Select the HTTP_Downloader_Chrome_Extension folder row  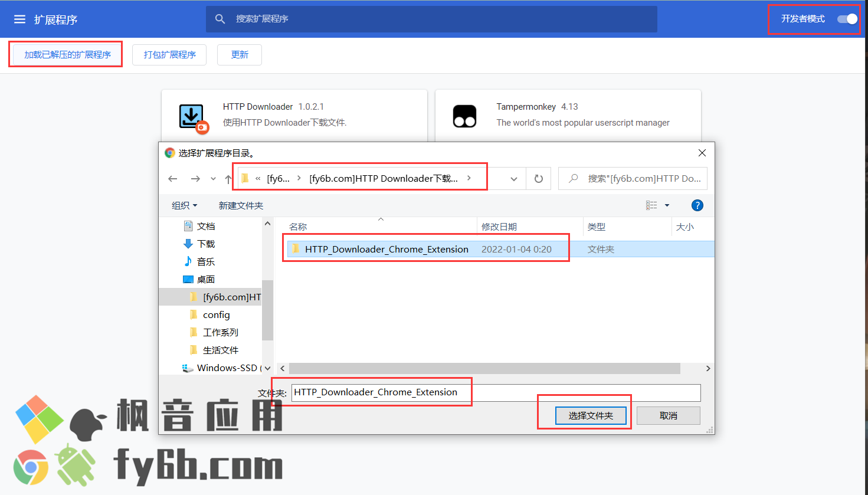pyautogui.click(x=500, y=250)
